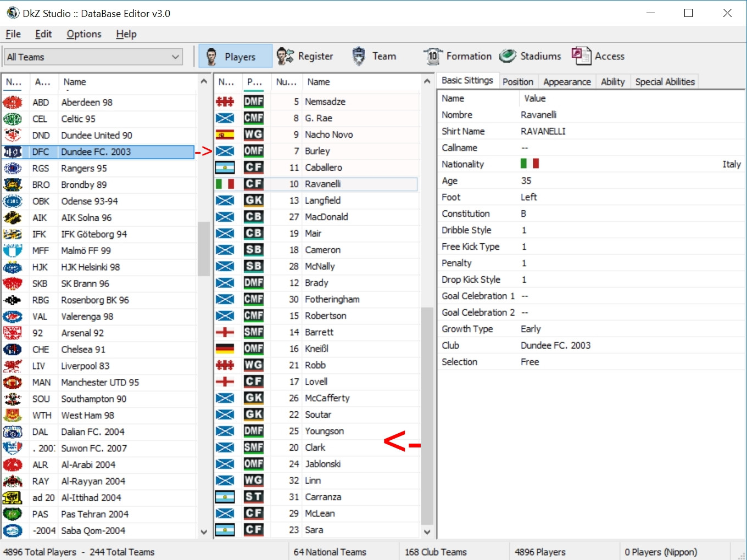Select player McCafferty in the list
Viewport: 747px width, 560px height.
pyautogui.click(x=316, y=398)
